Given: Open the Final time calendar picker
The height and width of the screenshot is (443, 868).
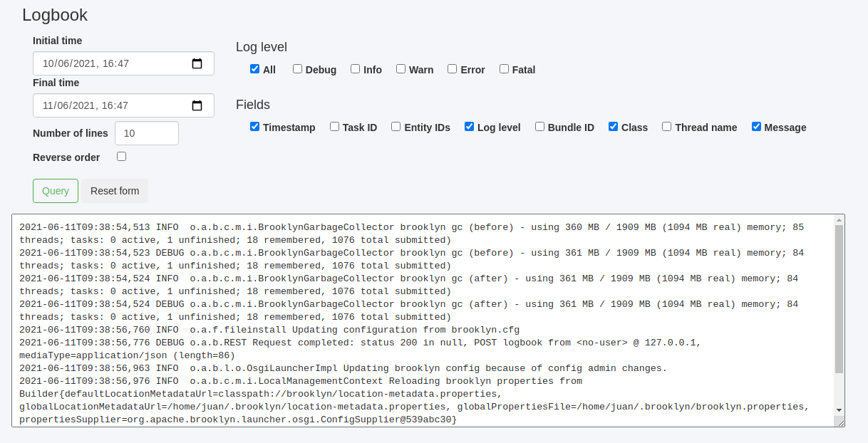Looking at the screenshot, I should [197, 105].
